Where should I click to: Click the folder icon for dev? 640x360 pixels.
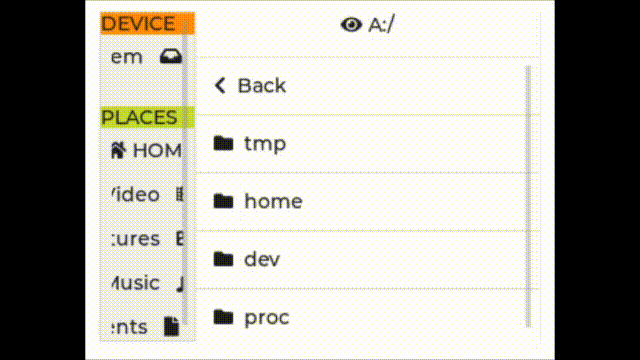(x=223, y=259)
